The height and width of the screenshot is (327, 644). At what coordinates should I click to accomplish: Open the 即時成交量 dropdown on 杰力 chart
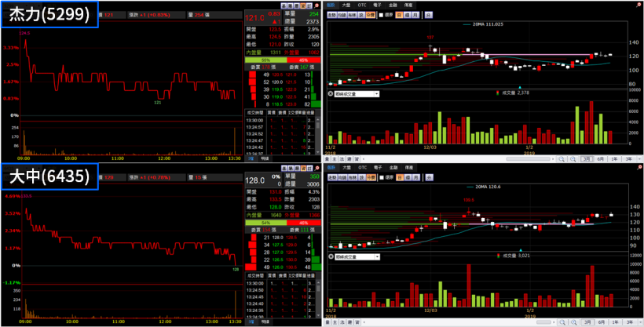(x=377, y=93)
